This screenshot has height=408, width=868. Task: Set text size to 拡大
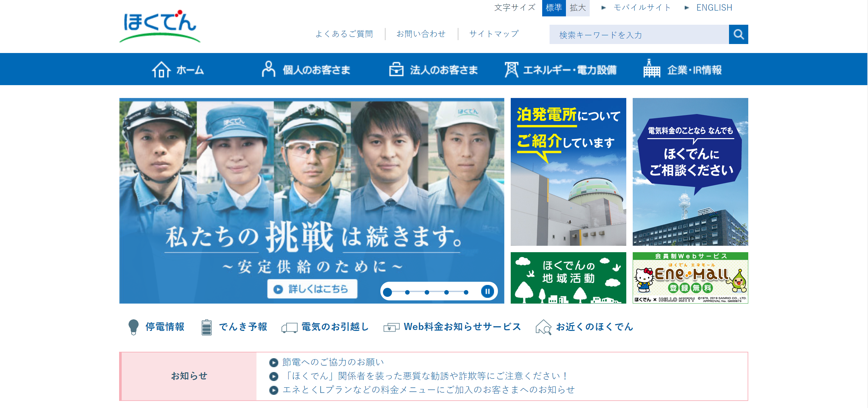[x=577, y=8]
